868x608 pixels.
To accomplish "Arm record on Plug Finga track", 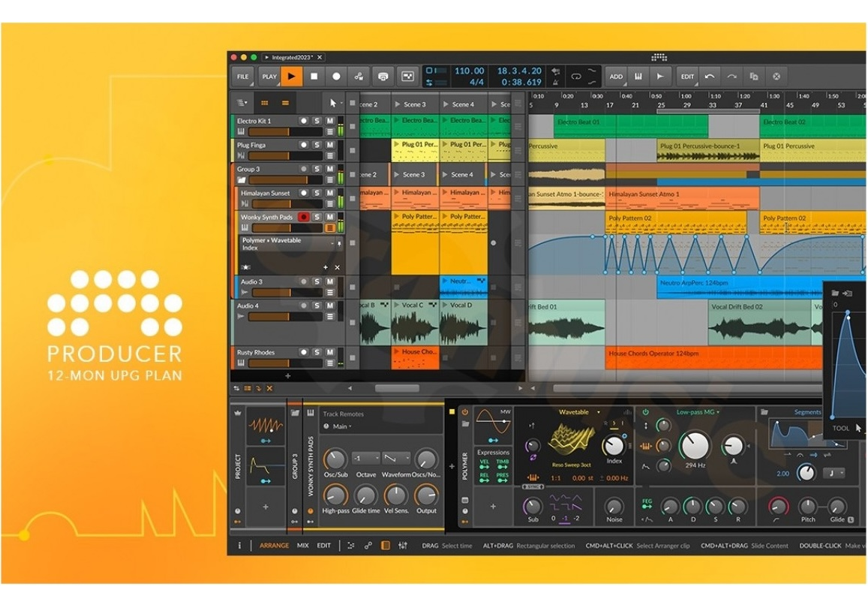I will tap(303, 145).
